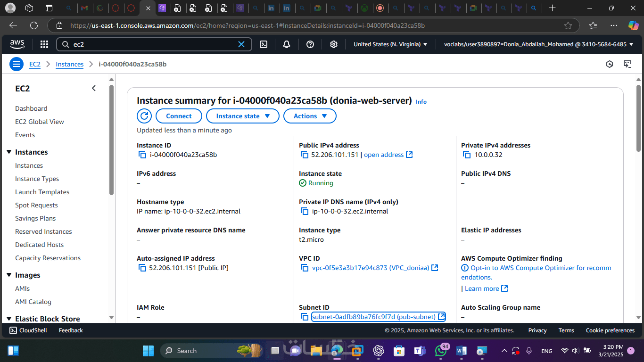This screenshot has height=362, width=644.
Task: Open subnet-0adfb89ba76fc9f7d link
Action: coord(374,317)
